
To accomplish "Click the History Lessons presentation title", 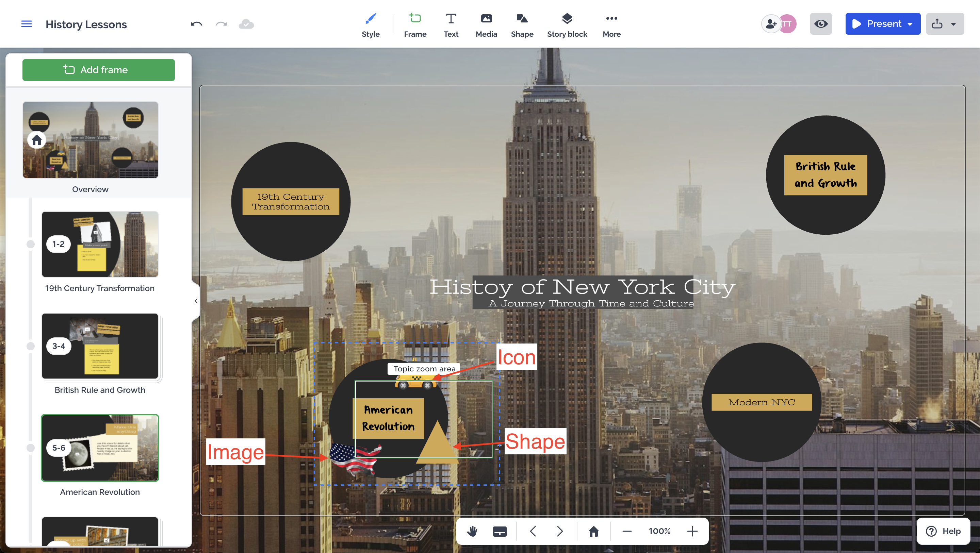I will tap(86, 24).
